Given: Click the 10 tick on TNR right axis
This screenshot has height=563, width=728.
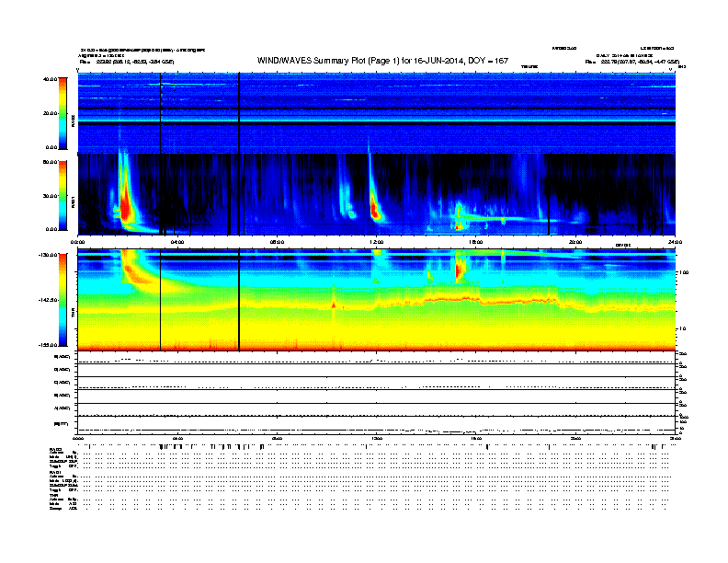Looking at the screenshot, I should (682, 329).
